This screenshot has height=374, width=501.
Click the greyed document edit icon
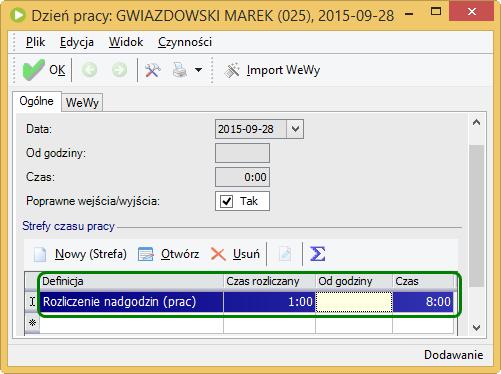coord(285,254)
